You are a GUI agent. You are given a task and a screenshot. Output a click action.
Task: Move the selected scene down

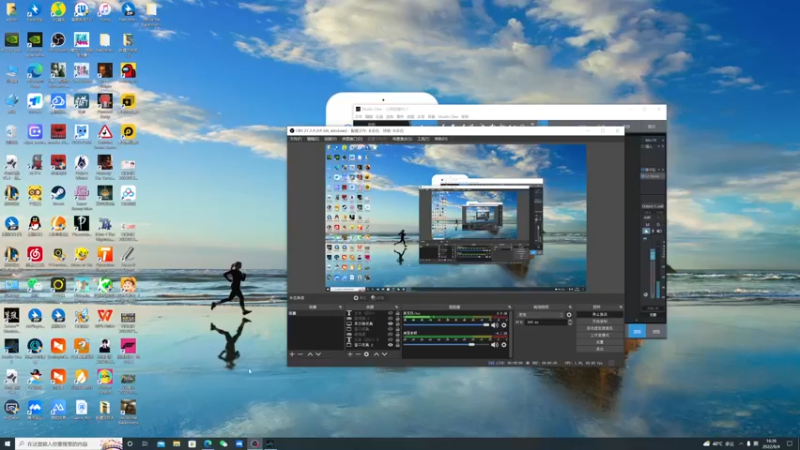click(x=318, y=354)
